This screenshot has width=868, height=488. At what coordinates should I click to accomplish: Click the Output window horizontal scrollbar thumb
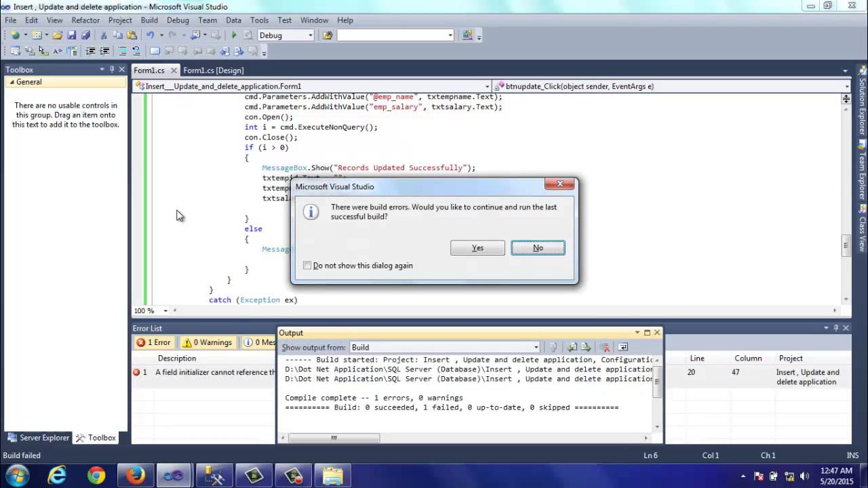point(334,438)
